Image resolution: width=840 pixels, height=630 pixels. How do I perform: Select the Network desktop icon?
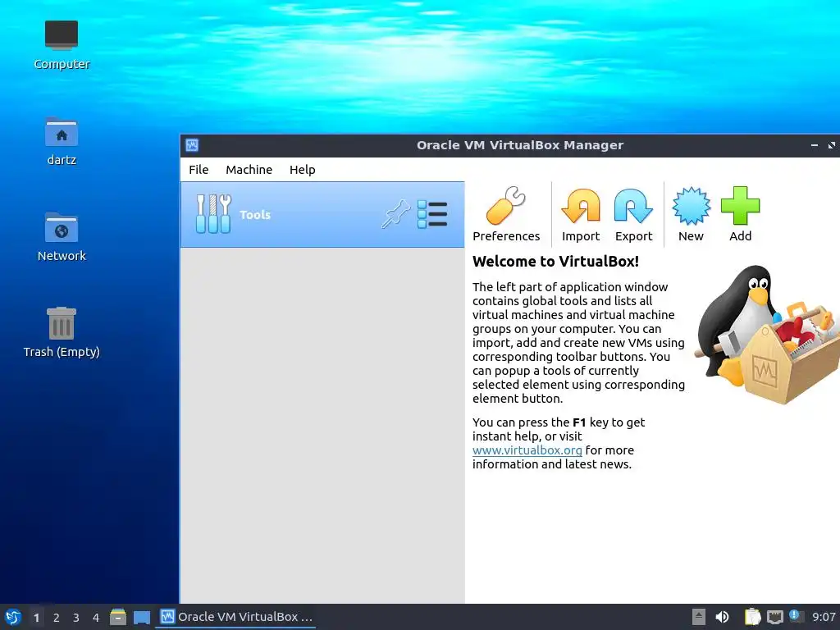[x=62, y=237]
